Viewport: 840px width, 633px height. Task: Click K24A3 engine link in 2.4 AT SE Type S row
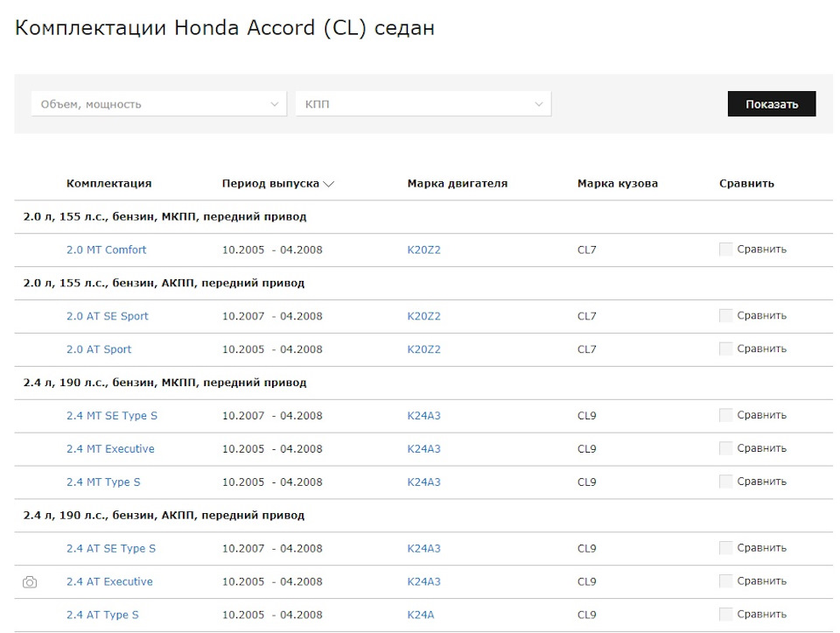tap(423, 549)
